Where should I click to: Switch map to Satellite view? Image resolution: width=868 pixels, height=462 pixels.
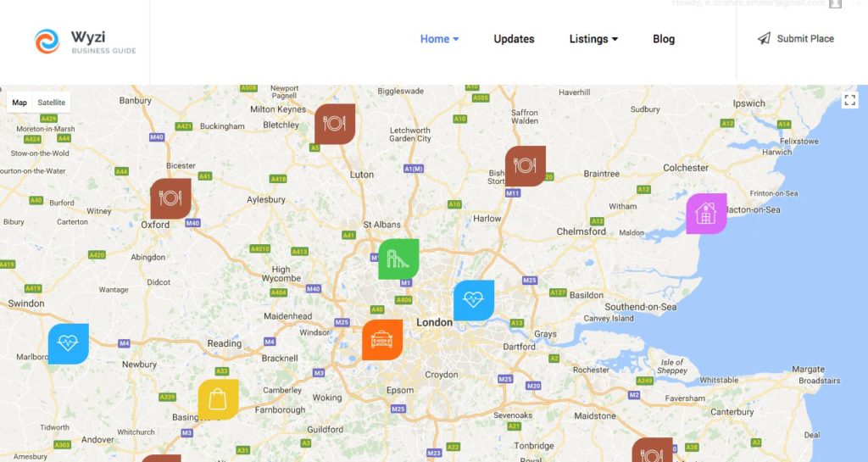point(52,103)
